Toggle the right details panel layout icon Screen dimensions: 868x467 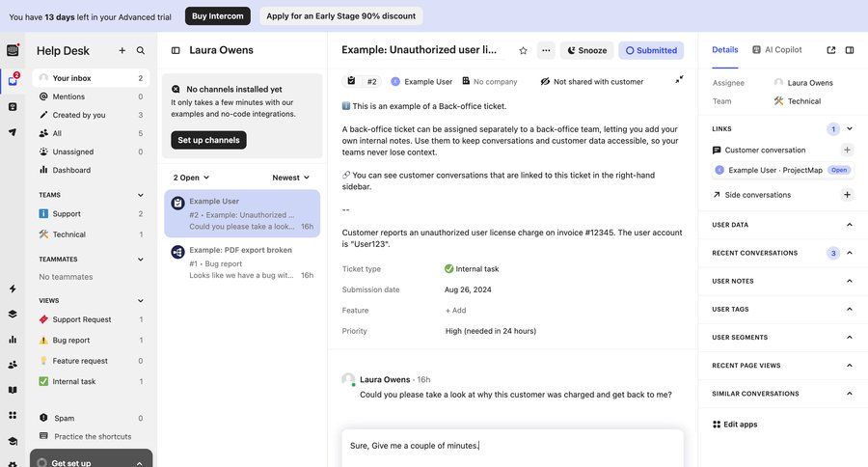pos(850,50)
